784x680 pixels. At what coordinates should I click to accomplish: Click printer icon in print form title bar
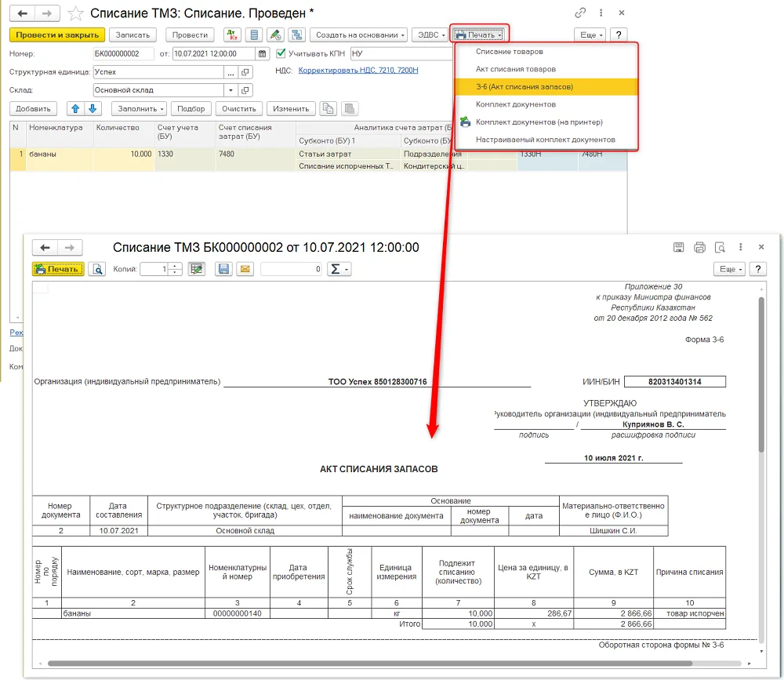pyautogui.click(x=699, y=247)
